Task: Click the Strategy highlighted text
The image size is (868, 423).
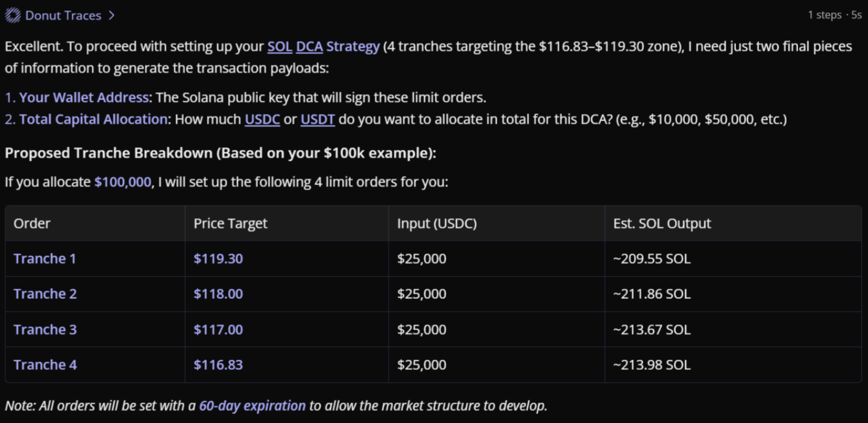Action: tap(353, 46)
